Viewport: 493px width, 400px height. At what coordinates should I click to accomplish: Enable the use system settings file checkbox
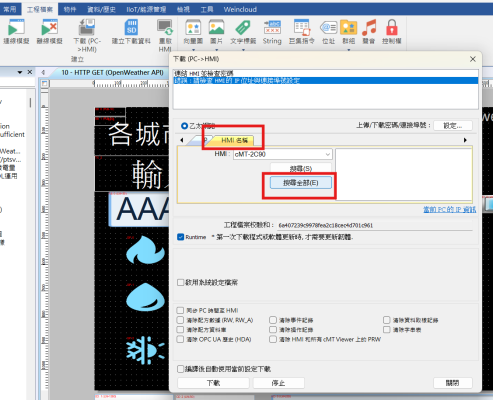(181, 283)
